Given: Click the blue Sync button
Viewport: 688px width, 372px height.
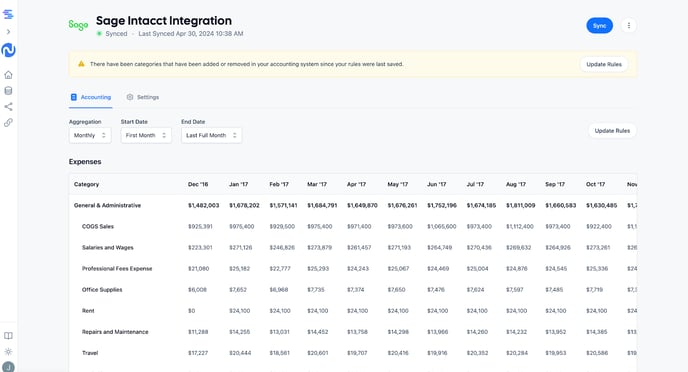Looking at the screenshot, I should click(599, 25).
